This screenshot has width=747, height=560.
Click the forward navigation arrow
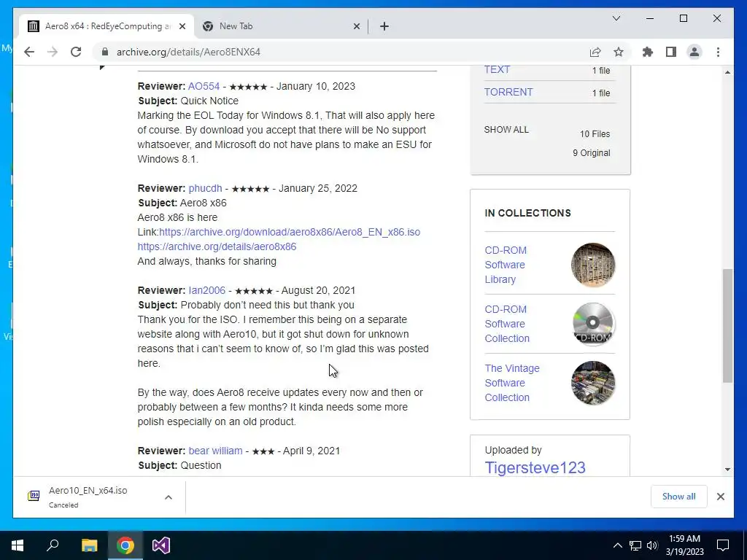click(x=53, y=52)
